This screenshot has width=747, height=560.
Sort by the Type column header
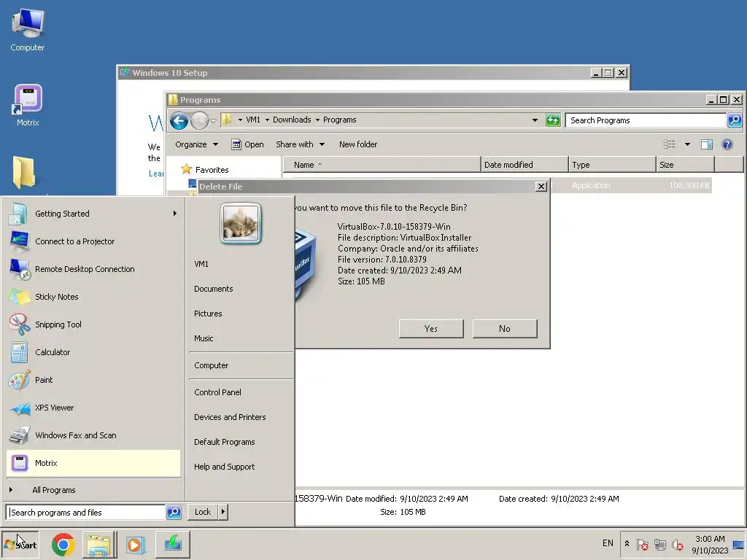tap(612, 165)
